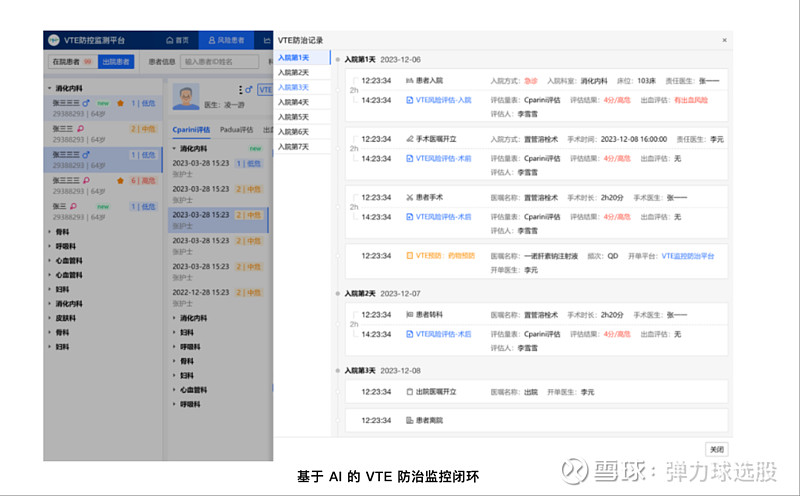Click the 患者离院 discharge icon
800x496 pixels.
pos(409,420)
